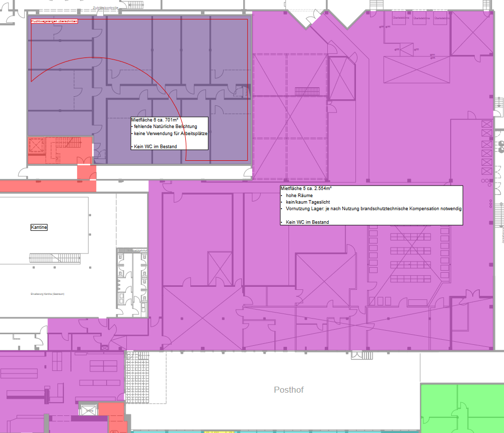Click the green shaded area at bottom right
504x433 pixels.
461,408
